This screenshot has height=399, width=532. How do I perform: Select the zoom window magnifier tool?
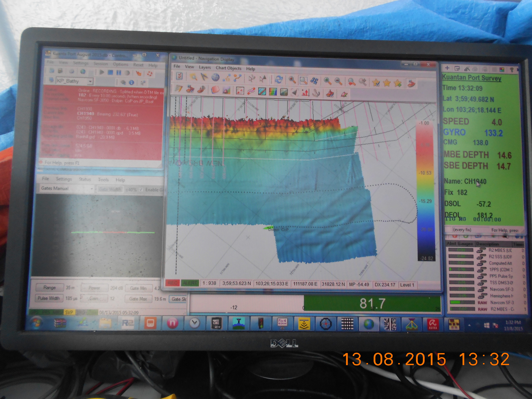tap(303, 81)
